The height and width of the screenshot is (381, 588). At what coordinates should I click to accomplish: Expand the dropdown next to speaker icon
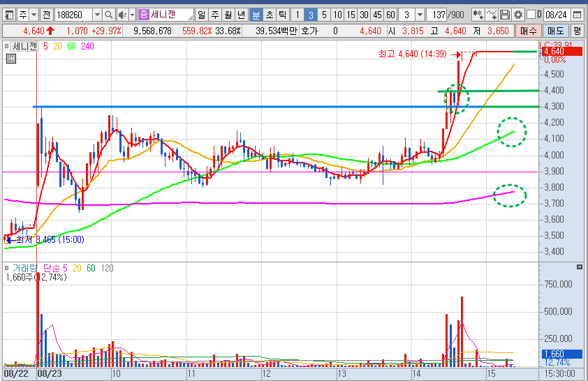(132, 15)
